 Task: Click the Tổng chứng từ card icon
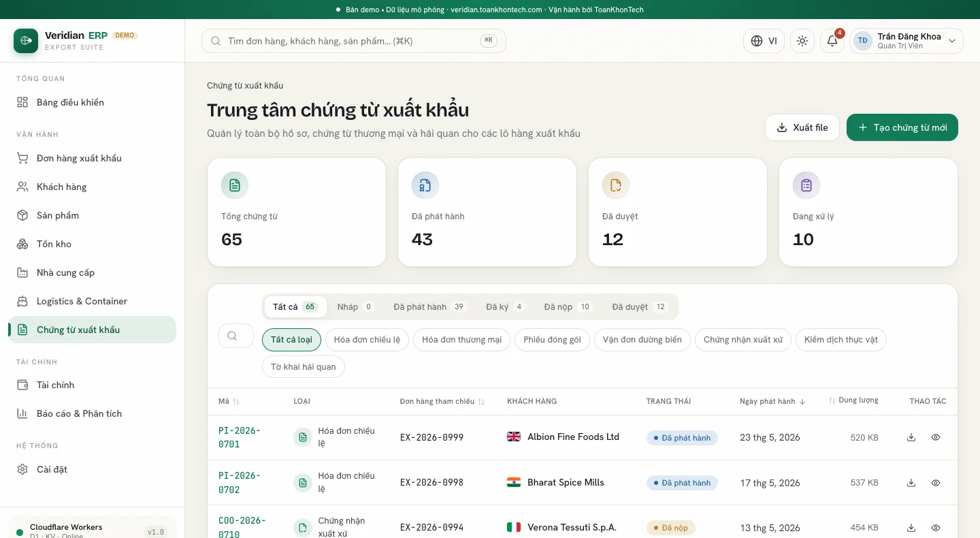235,185
